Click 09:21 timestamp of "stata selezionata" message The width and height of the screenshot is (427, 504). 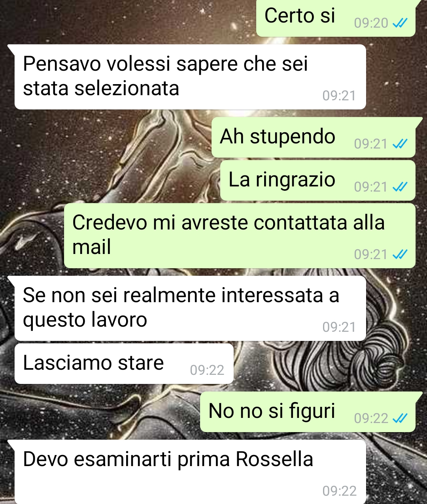point(339,96)
